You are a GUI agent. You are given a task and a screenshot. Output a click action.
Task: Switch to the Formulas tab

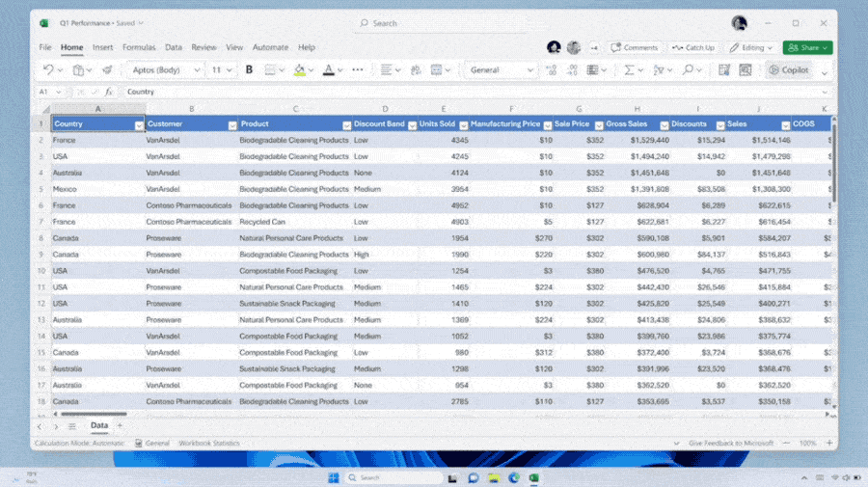point(139,47)
